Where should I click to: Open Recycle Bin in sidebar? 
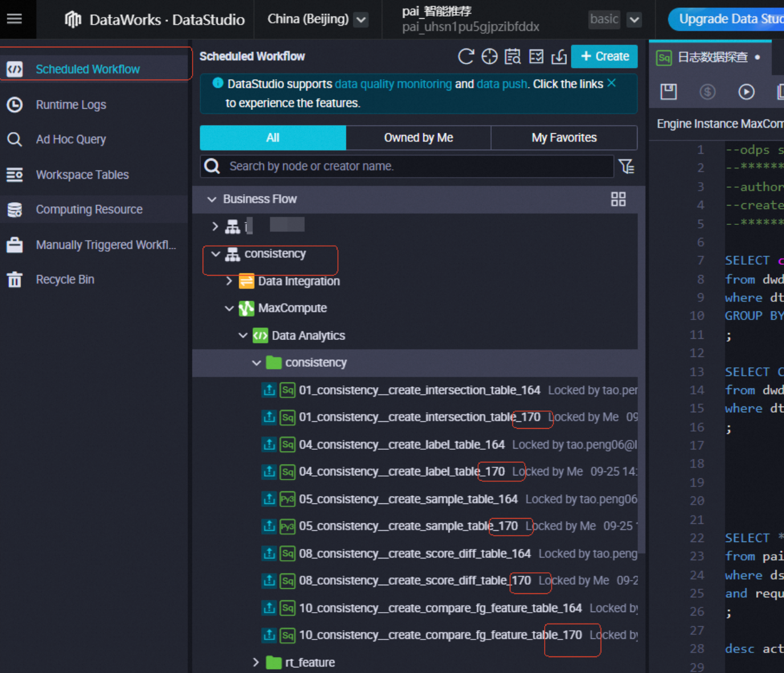click(x=65, y=280)
